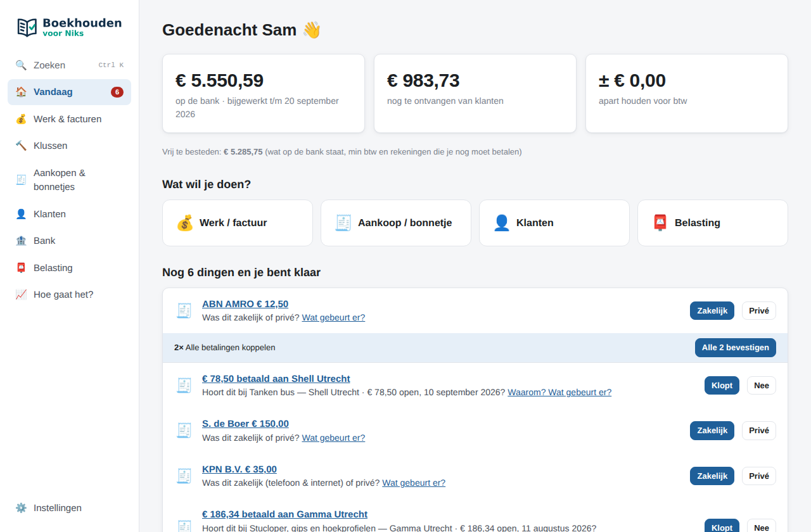The height and width of the screenshot is (532, 811).
Task: Click the bank building icon in sidebar
Action: point(21,241)
